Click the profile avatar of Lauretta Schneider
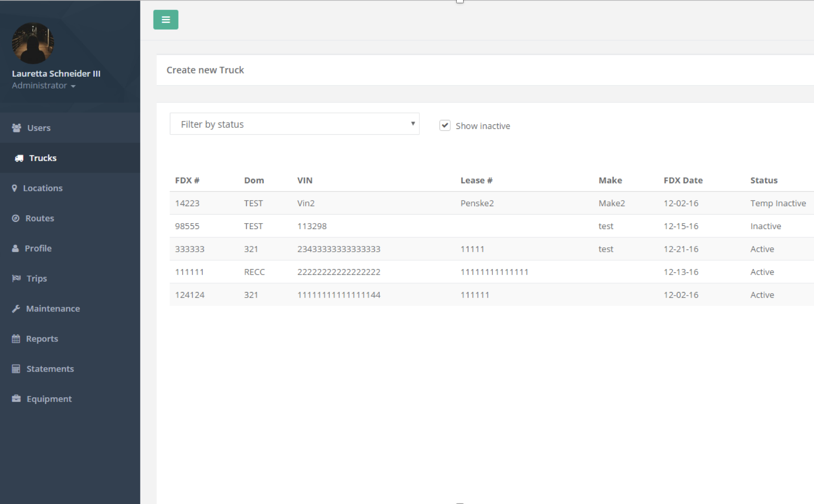814x504 pixels. 33,43
